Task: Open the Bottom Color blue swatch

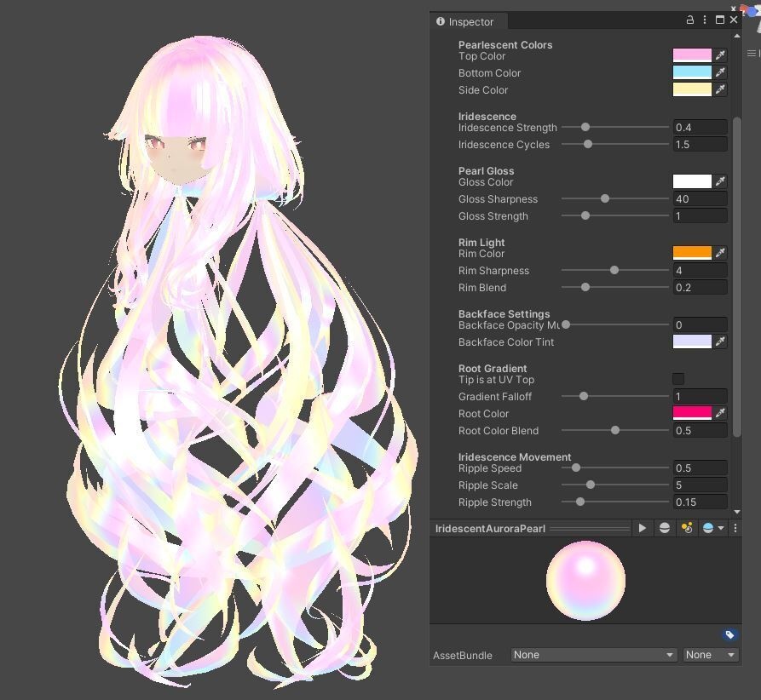Action: [x=692, y=72]
